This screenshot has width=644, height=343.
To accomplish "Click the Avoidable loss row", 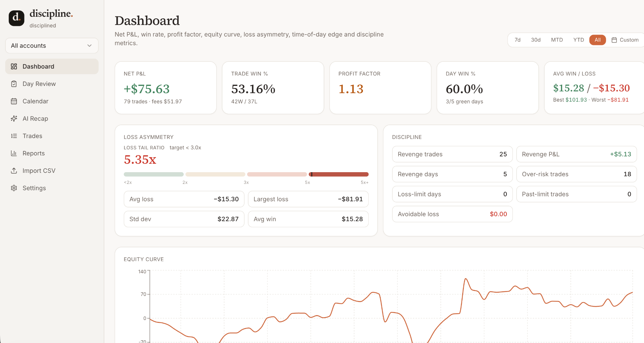I will [452, 214].
